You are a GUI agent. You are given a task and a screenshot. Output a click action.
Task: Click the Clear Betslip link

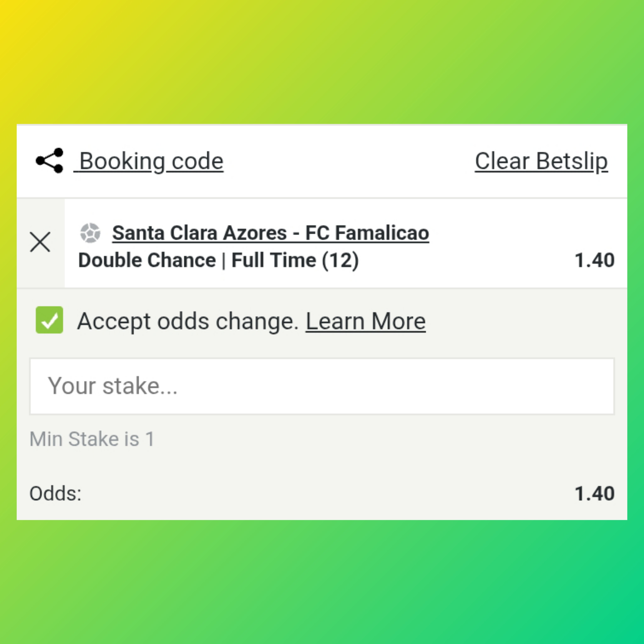click(541, 161)
